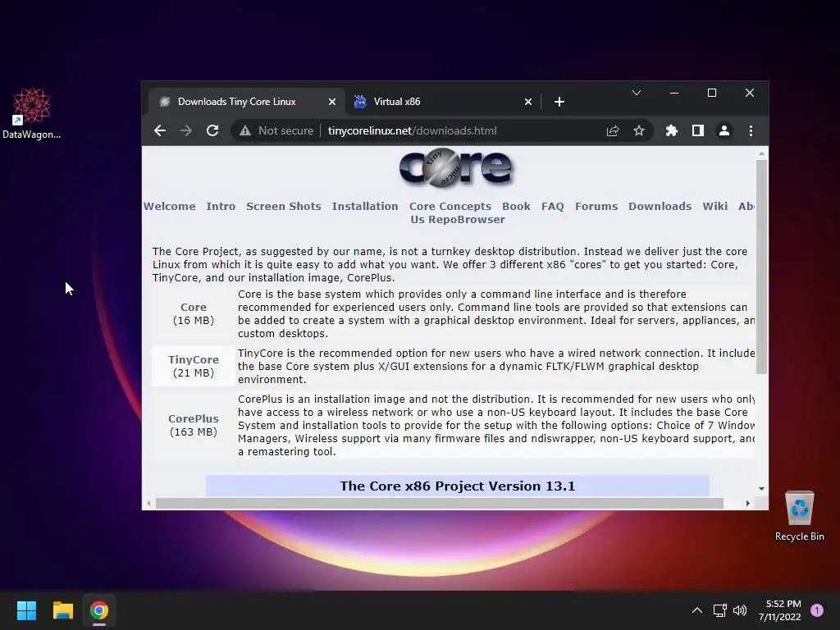Open the Welcome nav link

tap(169, 206)
